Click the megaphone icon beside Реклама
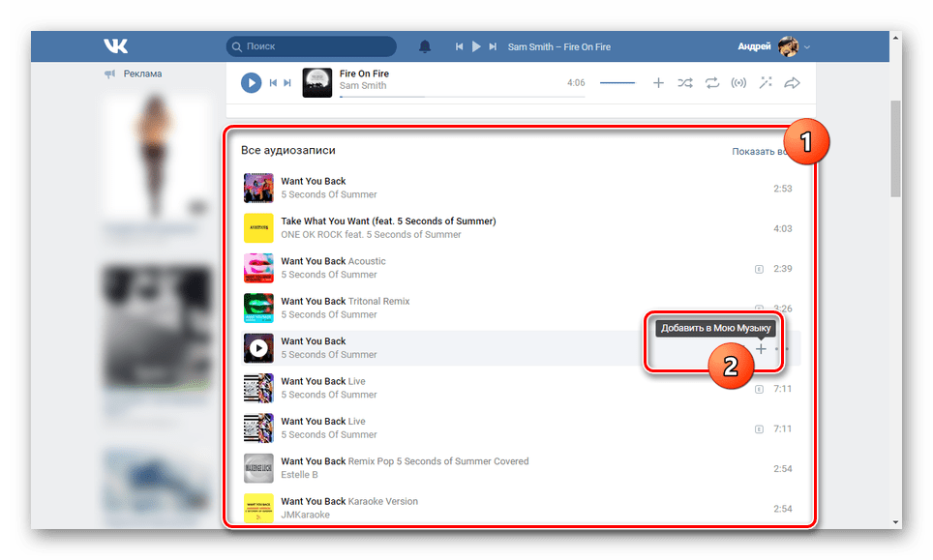Screen dimensions: 933x560 pos(110,74)
